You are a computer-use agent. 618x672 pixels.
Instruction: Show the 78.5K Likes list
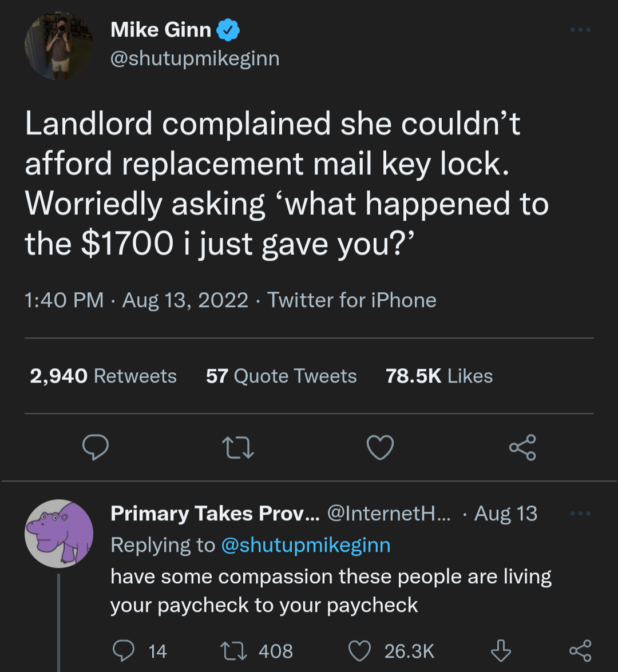coord(439,376)
